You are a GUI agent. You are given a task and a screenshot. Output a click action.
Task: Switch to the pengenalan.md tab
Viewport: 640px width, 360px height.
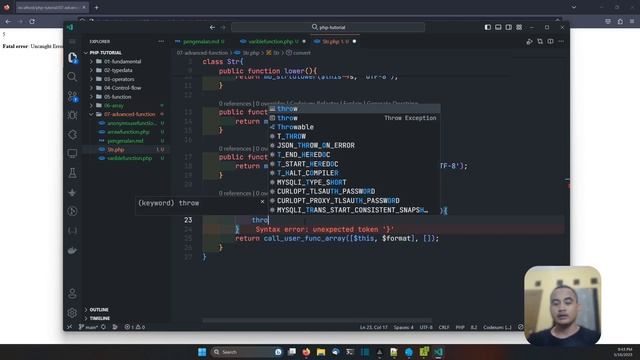pyautogui.click(x=200, y=42)
